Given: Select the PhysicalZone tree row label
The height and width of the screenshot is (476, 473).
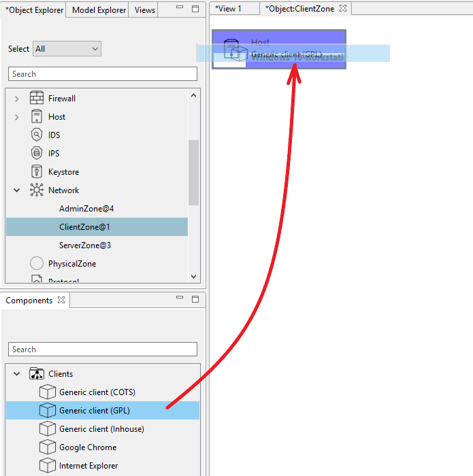Looking at the screenshot, I should point(72,264).
